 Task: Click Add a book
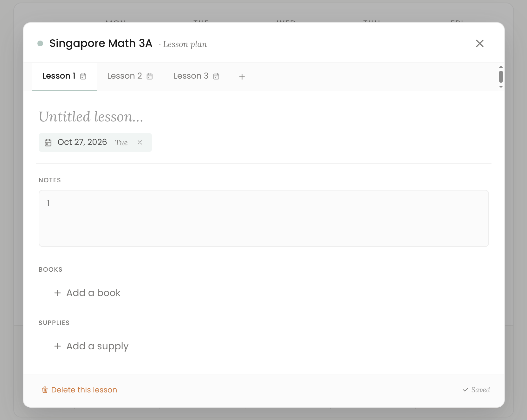[88, 293]
